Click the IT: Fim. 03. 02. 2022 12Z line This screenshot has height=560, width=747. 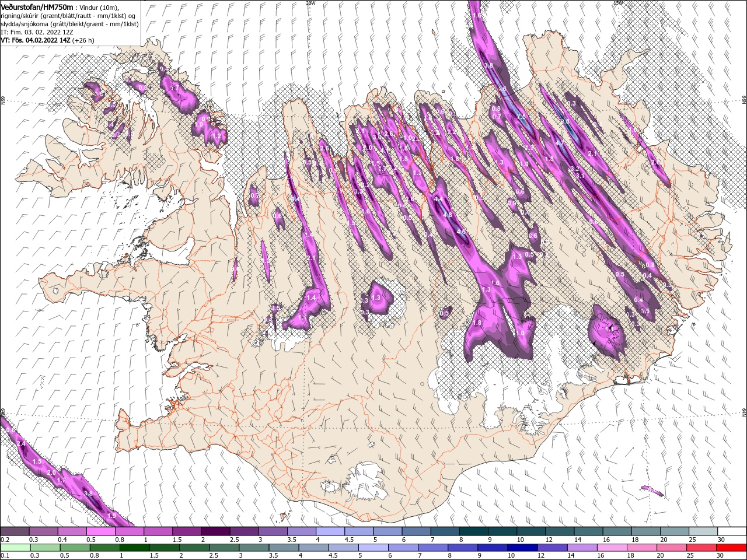(37, 32)
